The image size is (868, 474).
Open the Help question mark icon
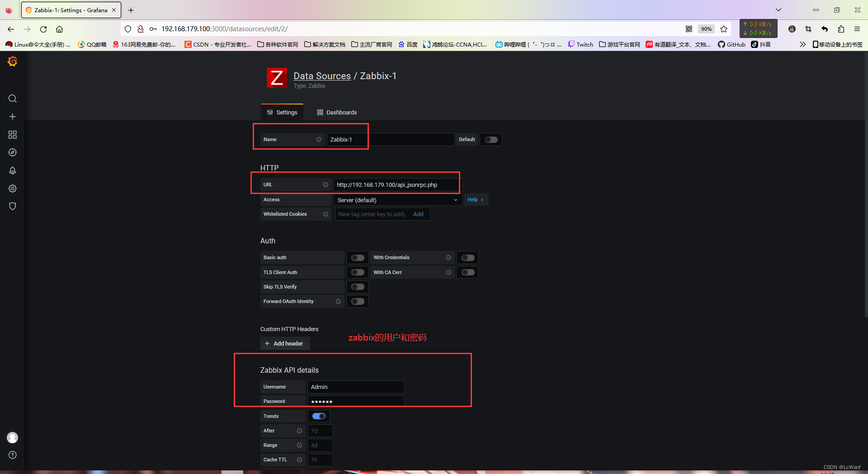point(13,455)
